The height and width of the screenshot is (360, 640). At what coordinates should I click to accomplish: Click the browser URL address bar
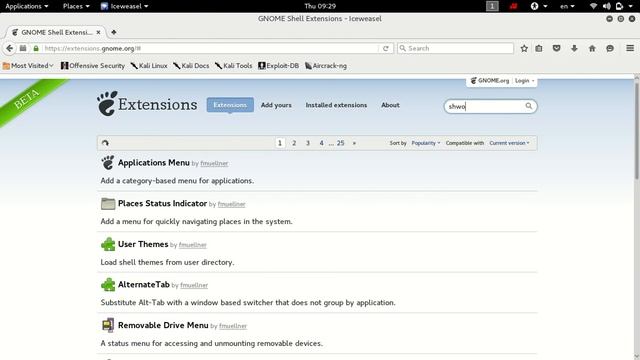pyautogui.click(x=210, y=48)
